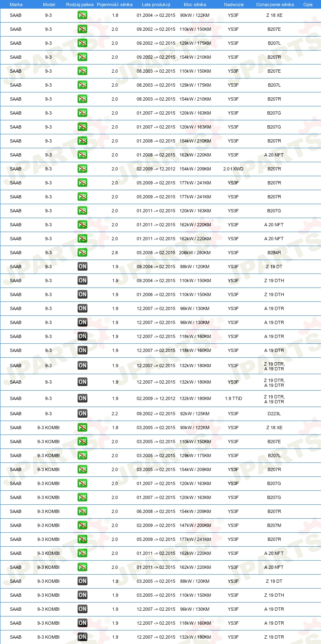Click the ON icon in the KOMBI Z 19 DT row
This screenshot has width=321, height=644.
tap(82, 582)
